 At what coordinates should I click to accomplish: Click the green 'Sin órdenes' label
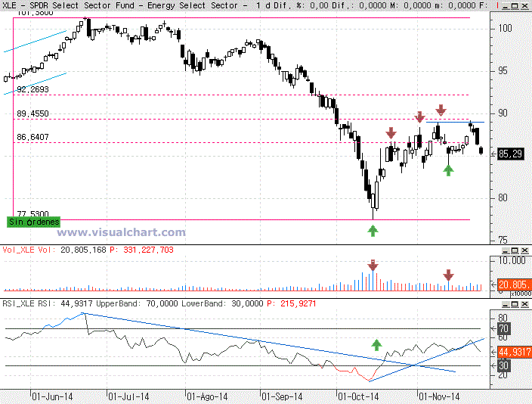(x=33, y=222)
